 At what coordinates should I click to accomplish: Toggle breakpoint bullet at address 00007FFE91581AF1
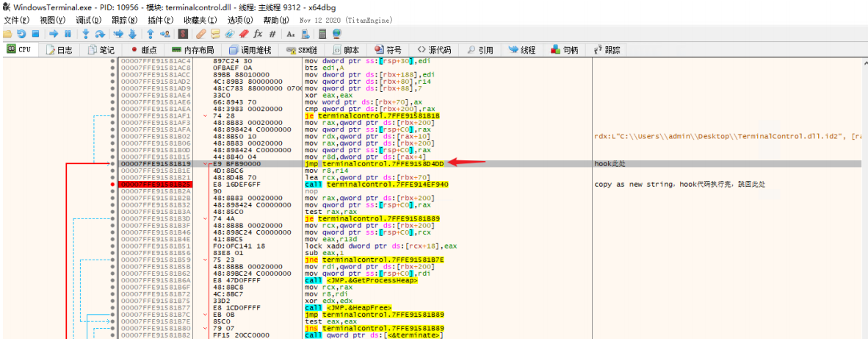[x=112, y=115]
